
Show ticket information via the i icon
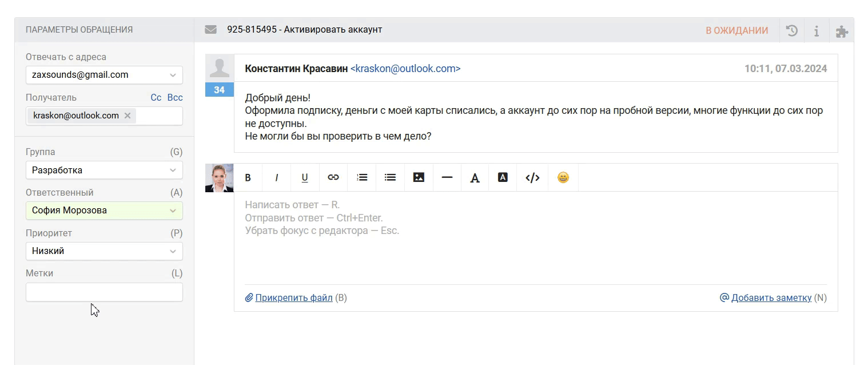817,30
